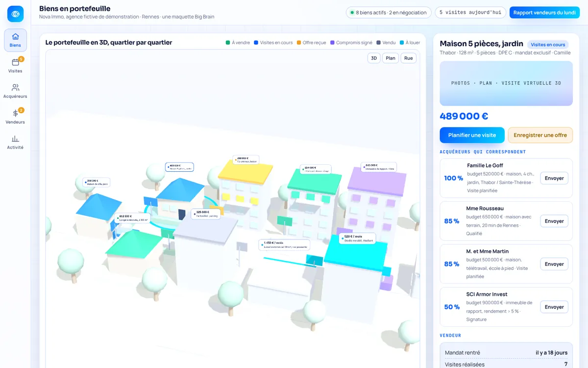Send the property to Mme Rousseau
Viewport: 588px width, 368px height.
pyautogui.click(x=554, y=221)
